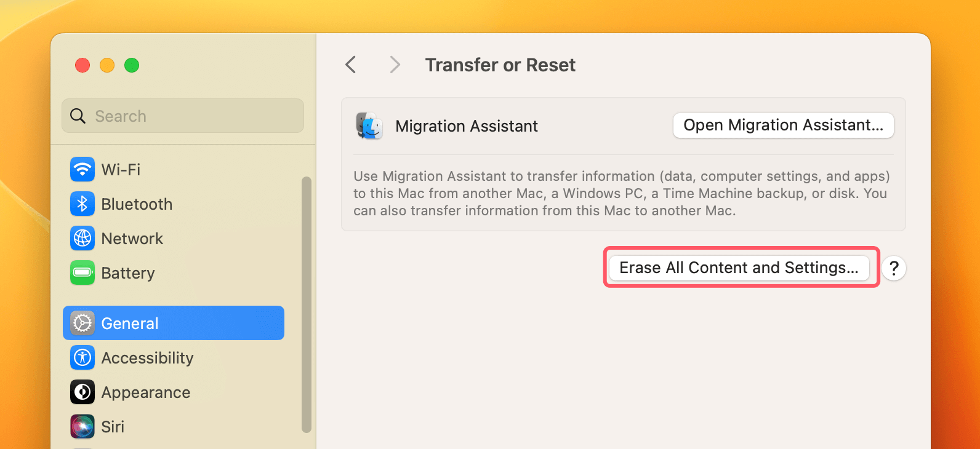
Task: Select Bluetooth label in sidebar
Action: tap(137, 204)
